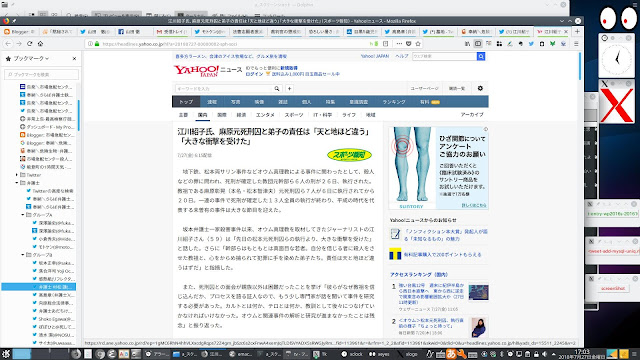Open the KDE application launcher
Image resolution: width=640 pixels, height=360 pixels.
point(6,354)
